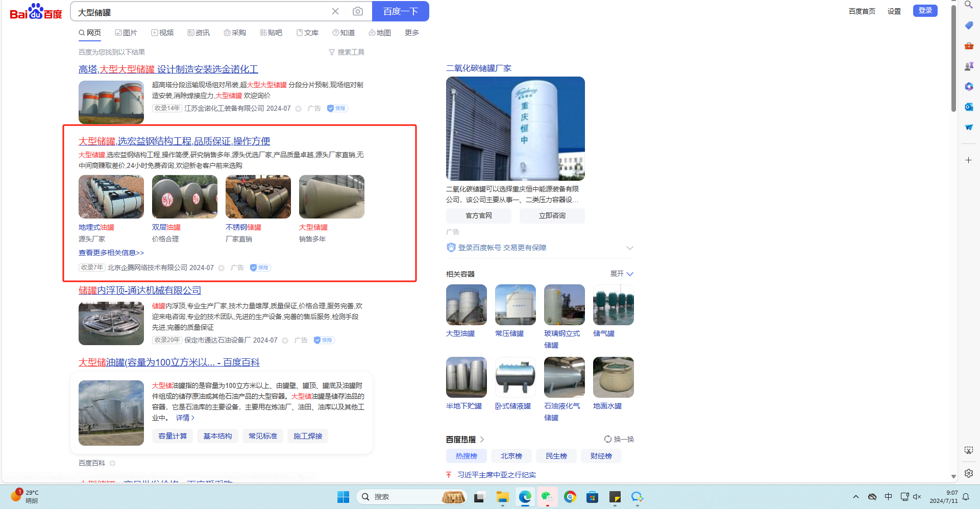
Task: Switch to the 图片 tab
Action: coord(126,33)
